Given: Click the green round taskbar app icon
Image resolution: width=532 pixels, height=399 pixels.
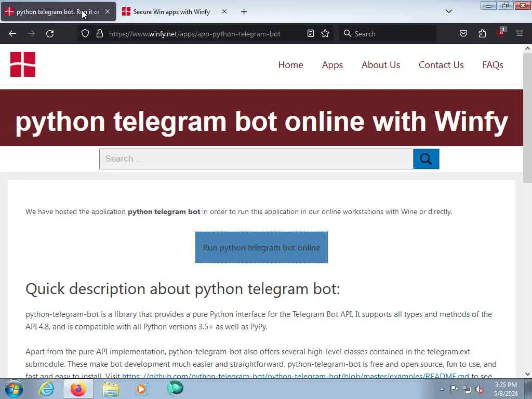Looking at the screenshot, I should click(175, 388).
